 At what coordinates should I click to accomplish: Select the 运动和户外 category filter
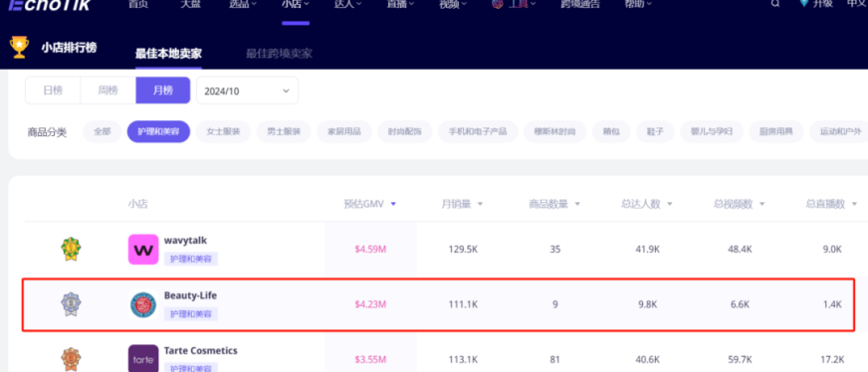pyautogui.click(x=839, y=132)
